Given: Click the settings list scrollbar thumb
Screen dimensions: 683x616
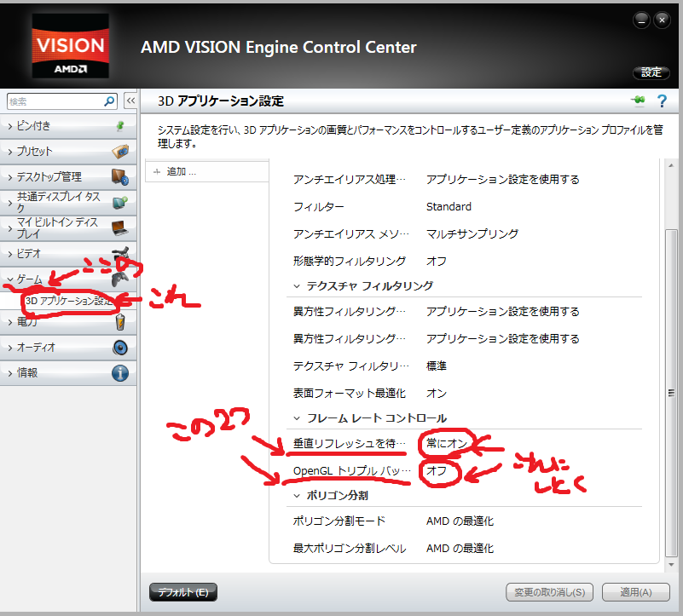Looking at the screenshot, I should 671,393.
